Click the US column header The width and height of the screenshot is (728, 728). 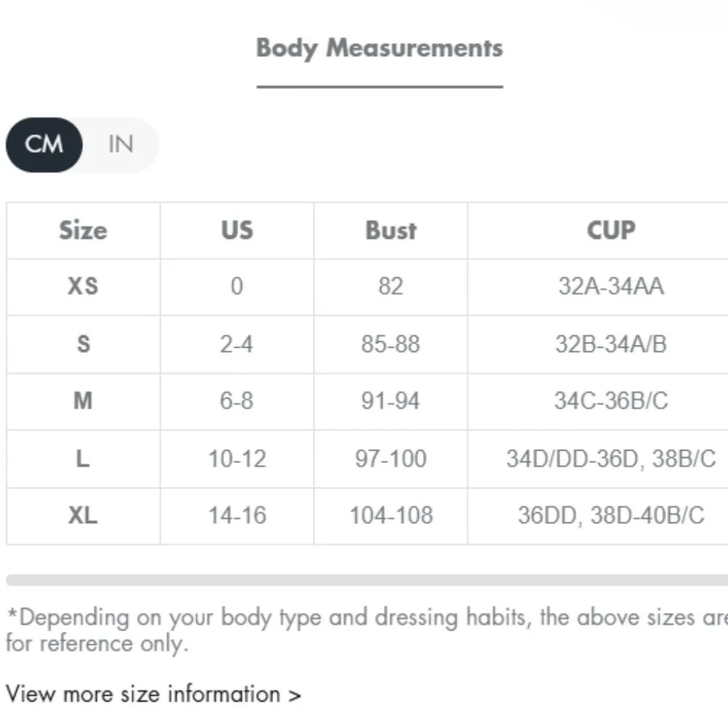click(237, 231)
